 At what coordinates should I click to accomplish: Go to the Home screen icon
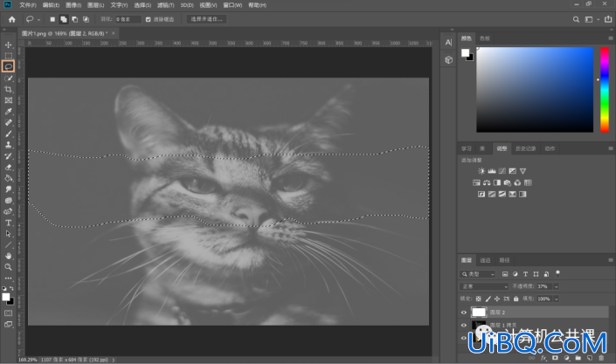[11, 19]
